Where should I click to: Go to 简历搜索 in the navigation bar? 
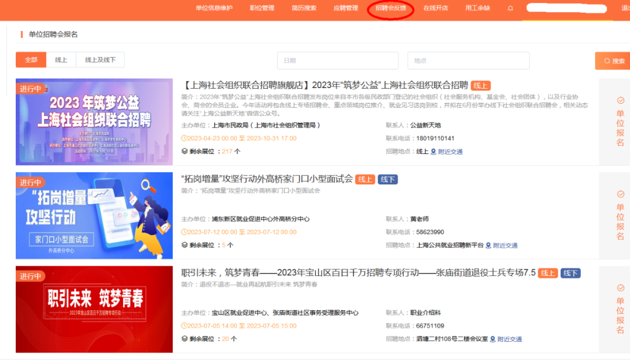(x=304, y=8)
